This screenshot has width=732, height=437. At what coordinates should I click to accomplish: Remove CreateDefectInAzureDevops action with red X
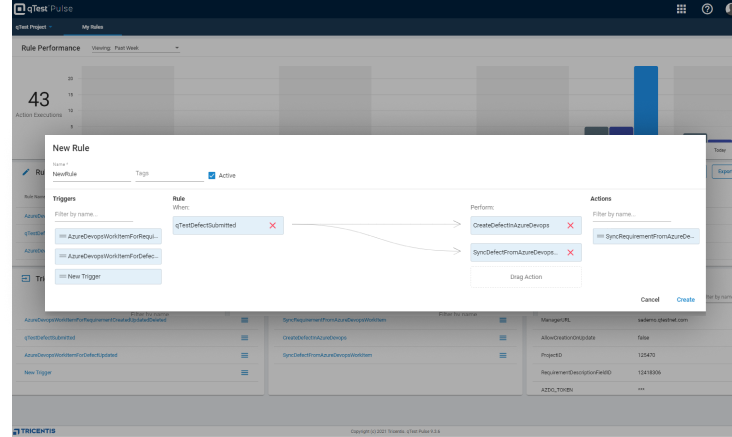pos(570,226)
